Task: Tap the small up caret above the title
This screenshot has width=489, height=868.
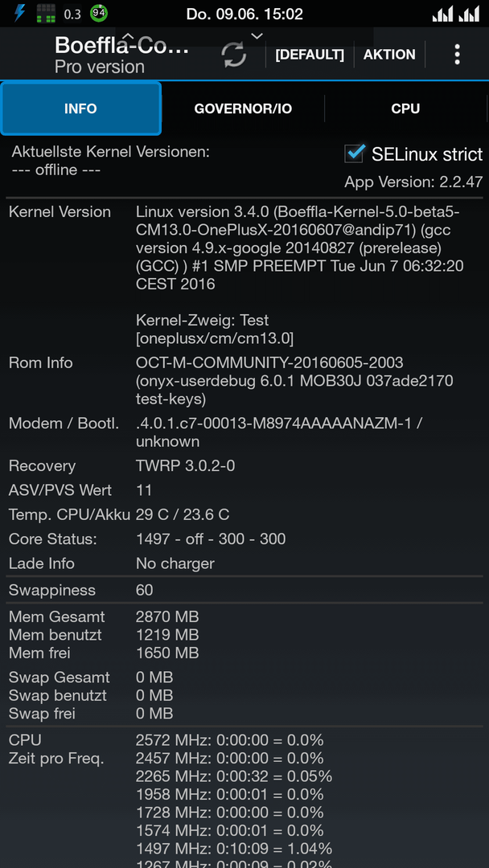Action: tap(128, 36)
